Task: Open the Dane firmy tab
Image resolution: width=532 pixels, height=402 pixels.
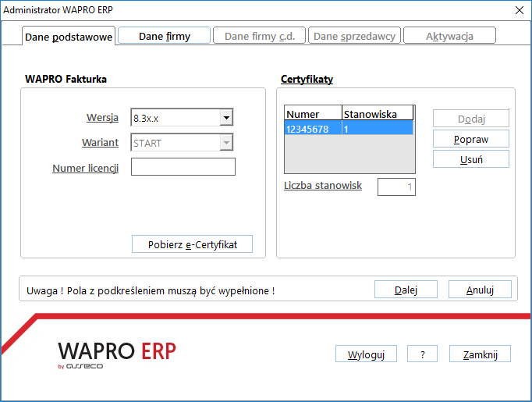Action: coord(165,36)
